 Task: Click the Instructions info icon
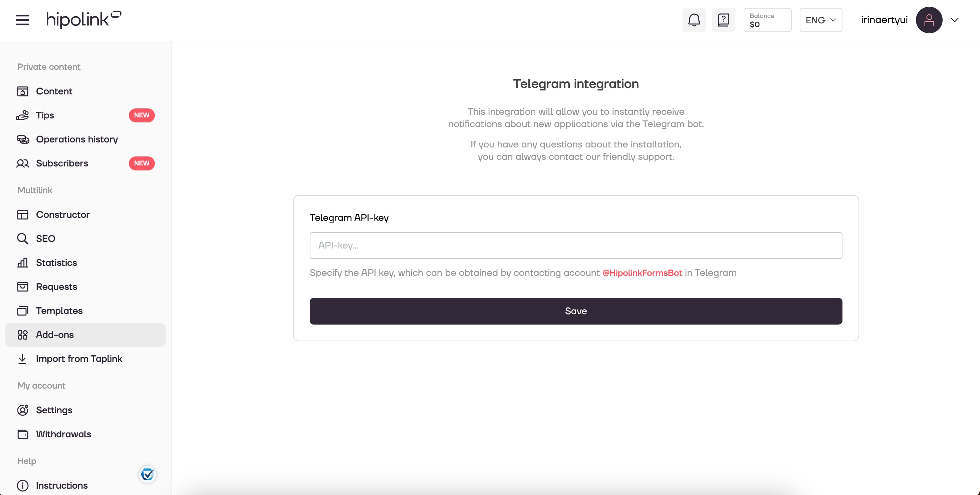(22, 486)
